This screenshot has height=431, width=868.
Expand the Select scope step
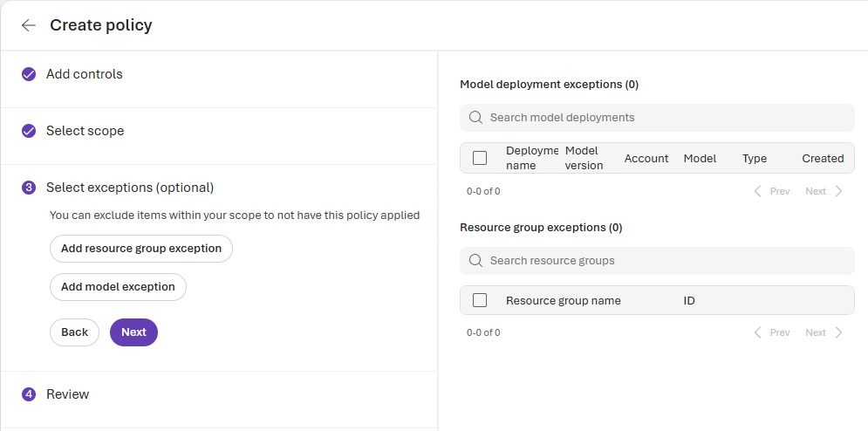point(85,131)
